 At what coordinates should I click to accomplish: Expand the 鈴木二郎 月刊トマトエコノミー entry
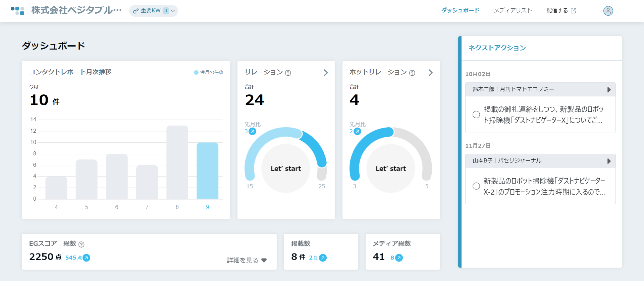(609, 90)
